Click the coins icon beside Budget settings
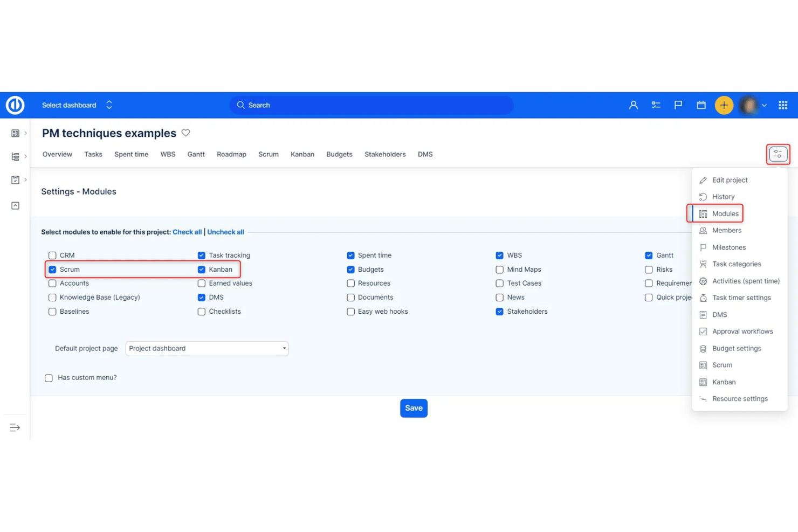 point(703,348)
